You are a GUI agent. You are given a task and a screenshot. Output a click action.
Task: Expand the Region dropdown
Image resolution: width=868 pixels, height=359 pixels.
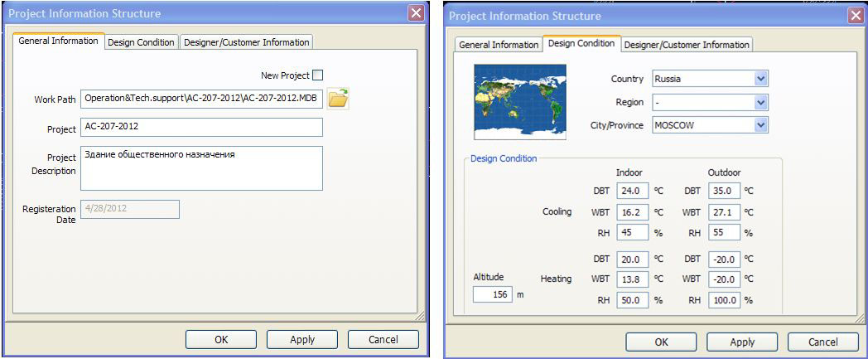(761, 102)
